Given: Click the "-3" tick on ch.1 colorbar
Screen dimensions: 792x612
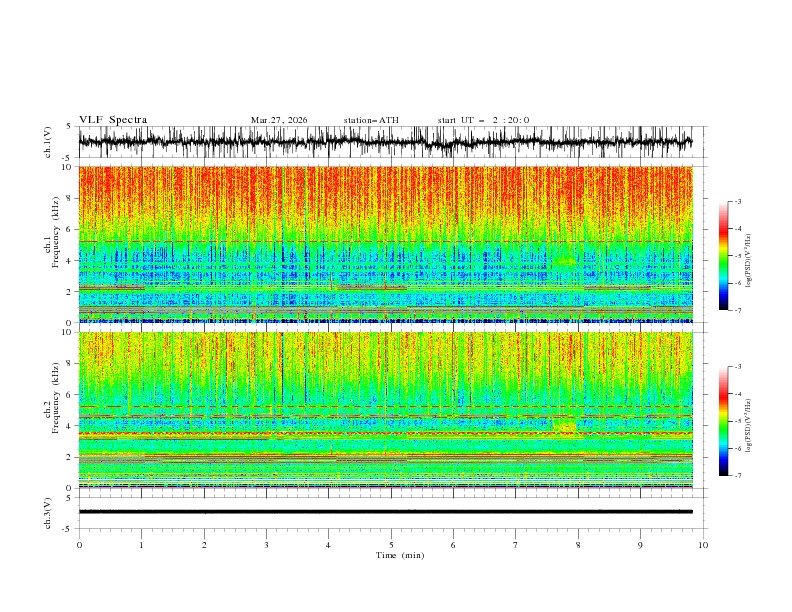Looking at the screenshot, I should coord(737,201).
